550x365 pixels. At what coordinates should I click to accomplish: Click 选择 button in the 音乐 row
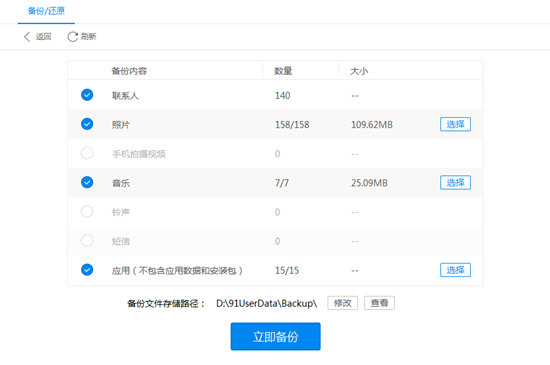[x=455, y=182]
